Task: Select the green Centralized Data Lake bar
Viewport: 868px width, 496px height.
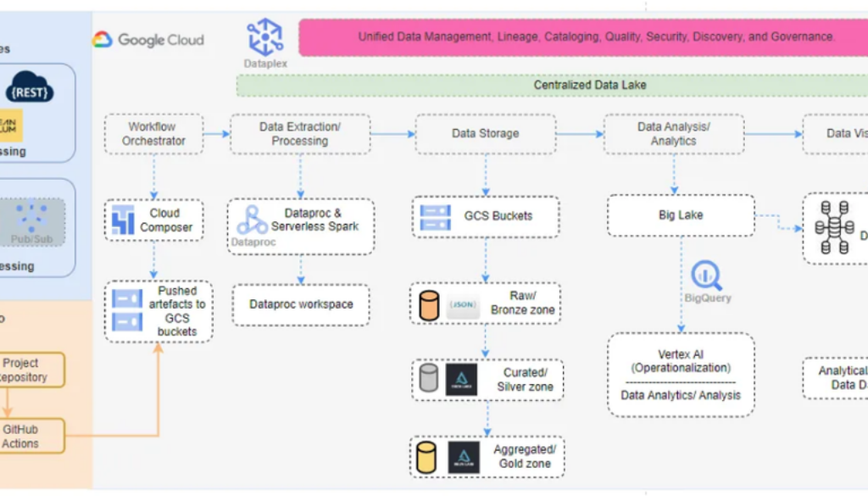Action: (589, 85)
